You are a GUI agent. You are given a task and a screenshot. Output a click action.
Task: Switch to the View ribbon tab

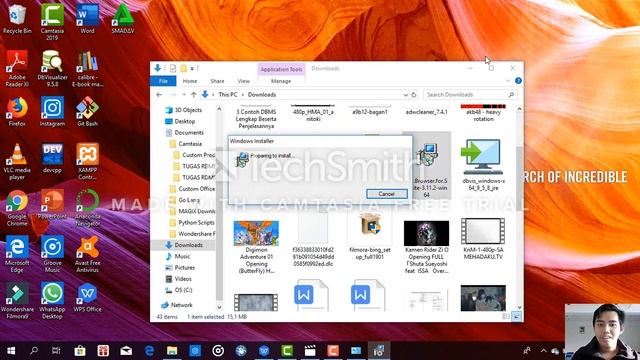coord(244,81)
